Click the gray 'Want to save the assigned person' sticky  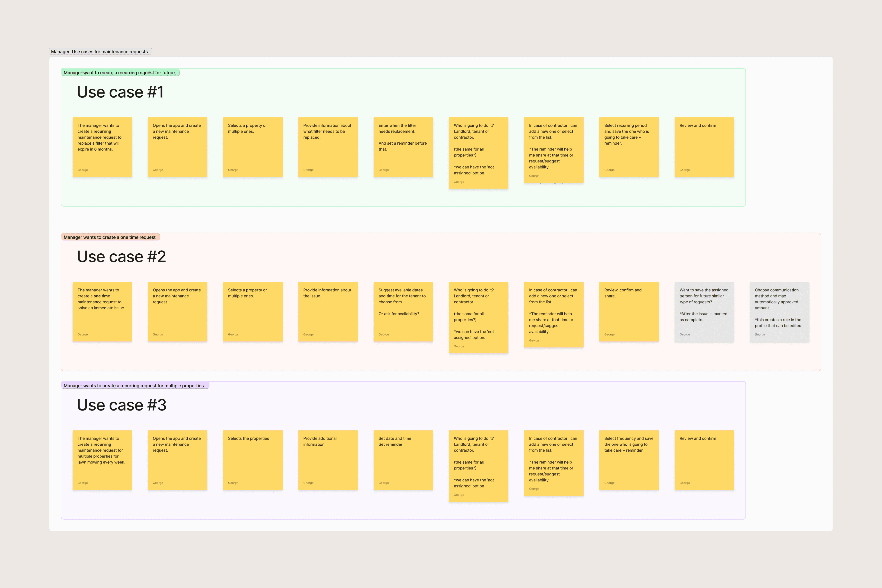tap(704, 312)
